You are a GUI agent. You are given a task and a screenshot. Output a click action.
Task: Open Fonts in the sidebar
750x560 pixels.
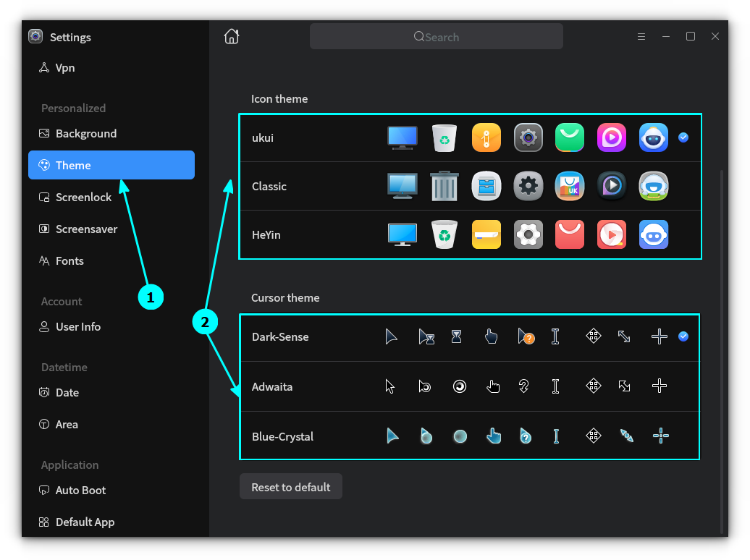[x=69, y=260]
